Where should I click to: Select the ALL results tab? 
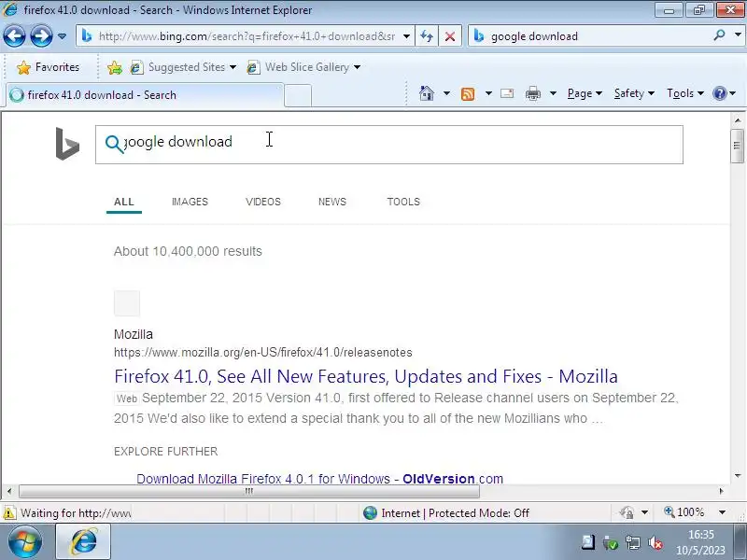(x=124, y=202)
